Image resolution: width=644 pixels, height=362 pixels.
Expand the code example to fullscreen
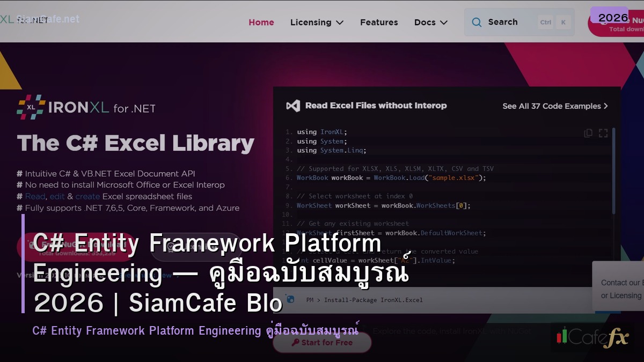pyautogui.click(x=603, y=132)
